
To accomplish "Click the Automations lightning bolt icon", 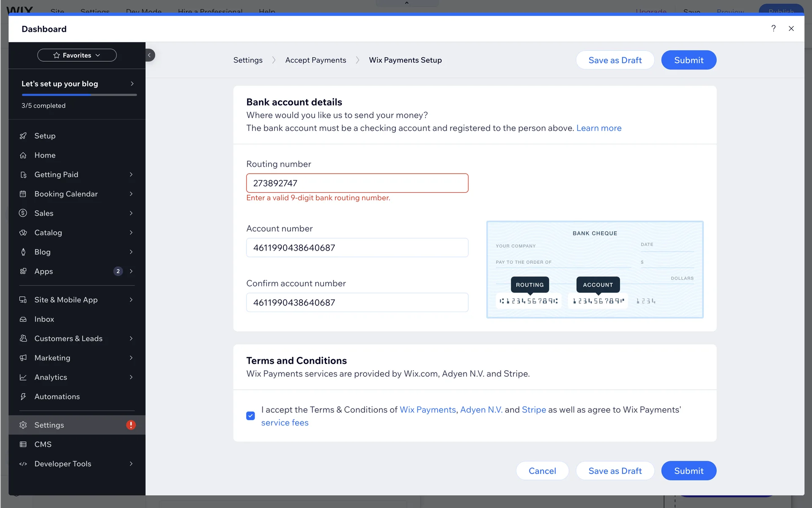I will 23,397.
